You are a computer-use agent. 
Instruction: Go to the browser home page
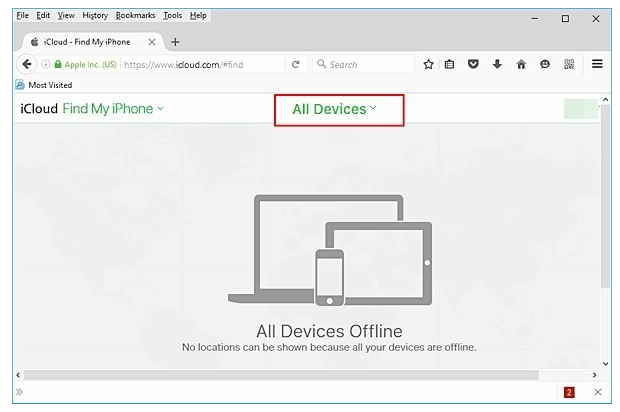click(521, 64)
